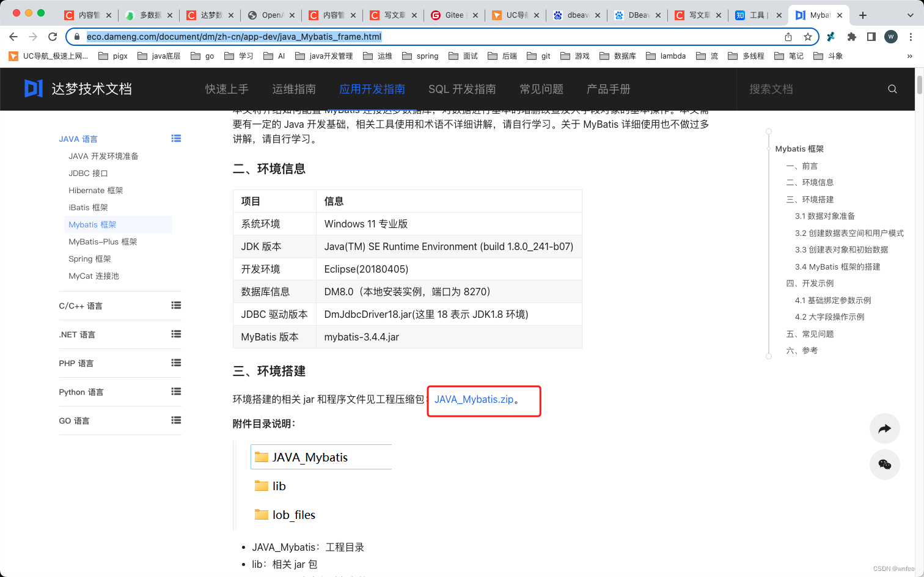Expand the PHP 语言 section
Viewport: 924px width, 577px height.
click(x=176, y=363)
